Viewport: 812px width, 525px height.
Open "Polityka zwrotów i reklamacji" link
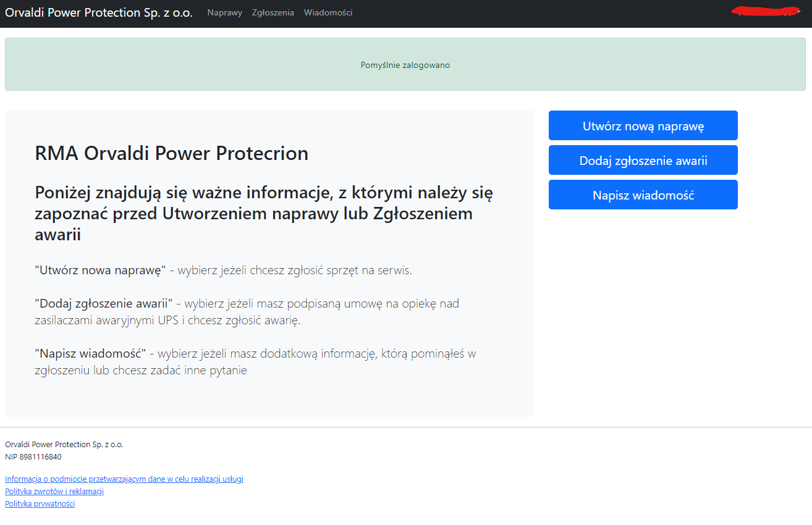coord(54,492)
